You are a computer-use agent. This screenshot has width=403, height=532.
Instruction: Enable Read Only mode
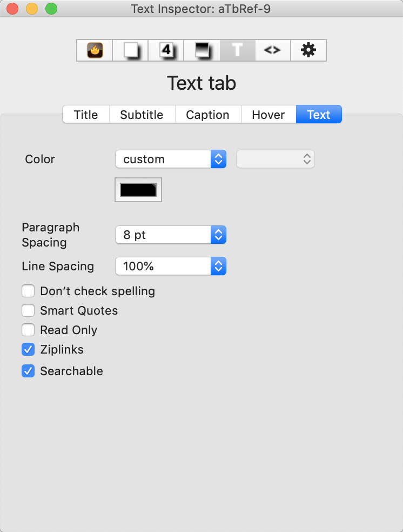[28, 330]
